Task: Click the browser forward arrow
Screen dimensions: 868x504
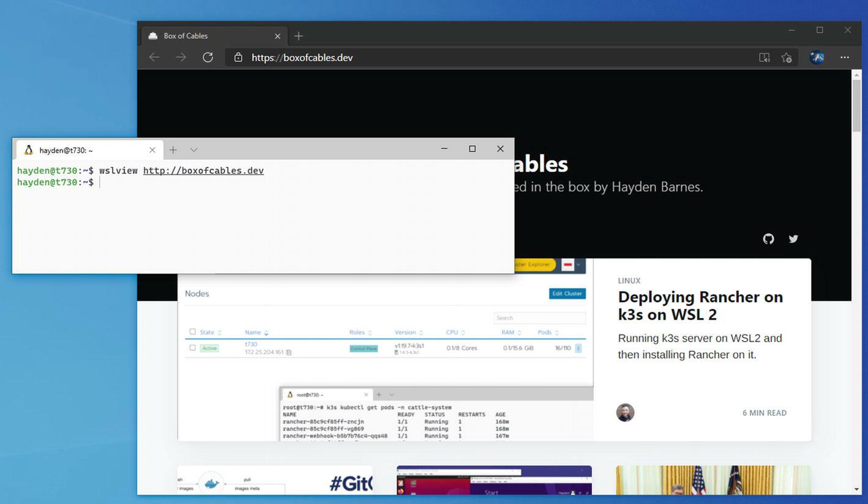Action: point(181,57)
